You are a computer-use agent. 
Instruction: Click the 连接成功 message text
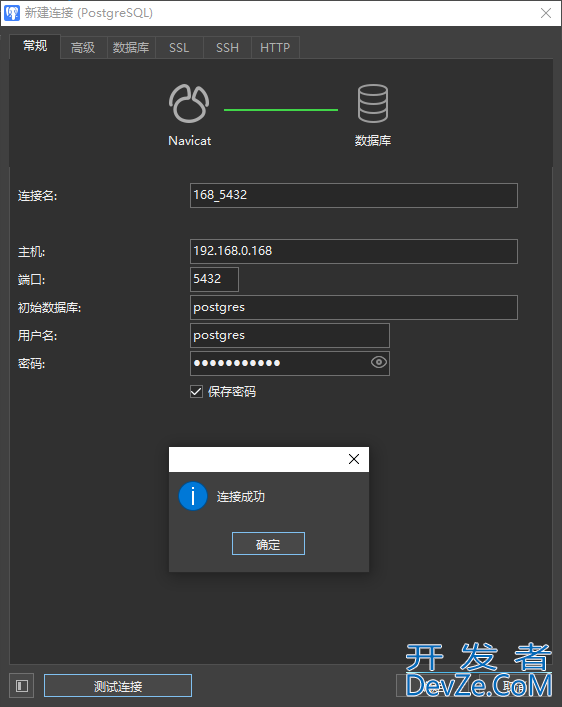coord(240,496)
